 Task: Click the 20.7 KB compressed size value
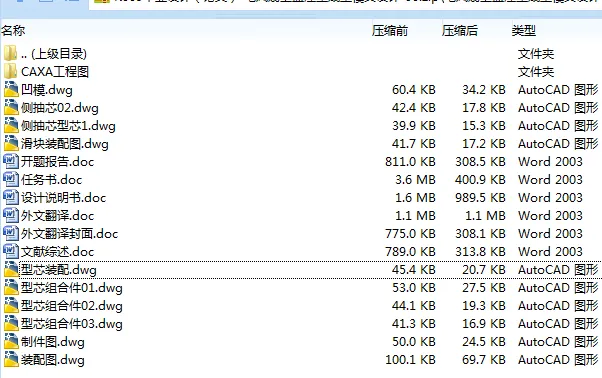click(x=484, y=270)
